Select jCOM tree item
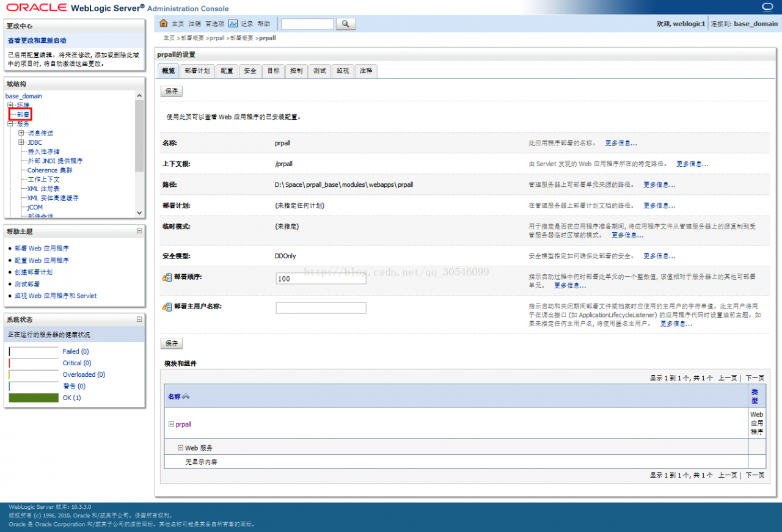This screenshot has height=532, width=782. tap(35, 207)
